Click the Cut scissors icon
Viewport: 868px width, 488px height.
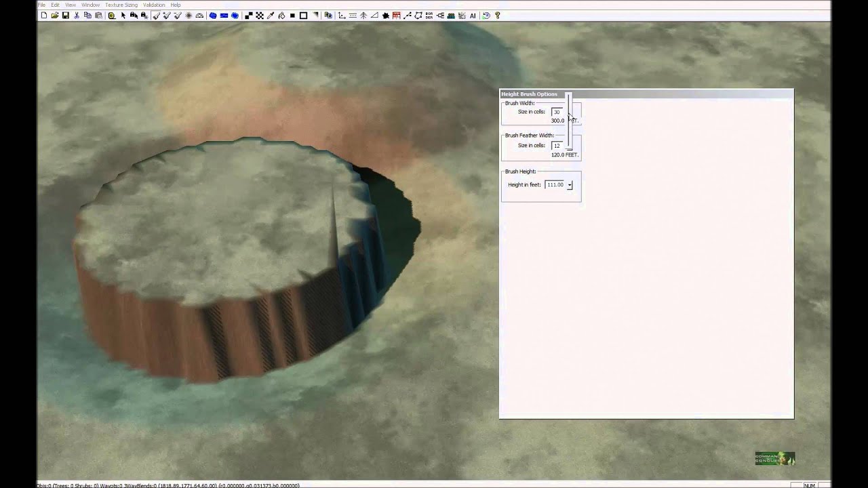click(x=77, y=15)
